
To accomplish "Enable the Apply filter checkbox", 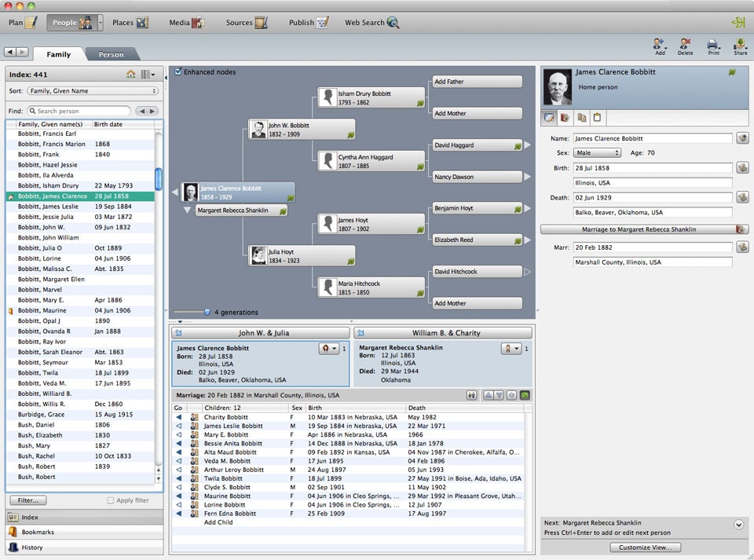I will pyautogui.click(x=111, y=500).
